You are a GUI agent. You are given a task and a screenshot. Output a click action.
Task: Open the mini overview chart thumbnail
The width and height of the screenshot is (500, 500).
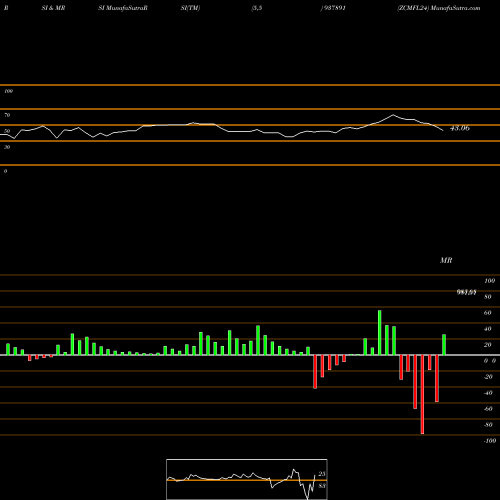pyautogui.click(x=247, y=479)
